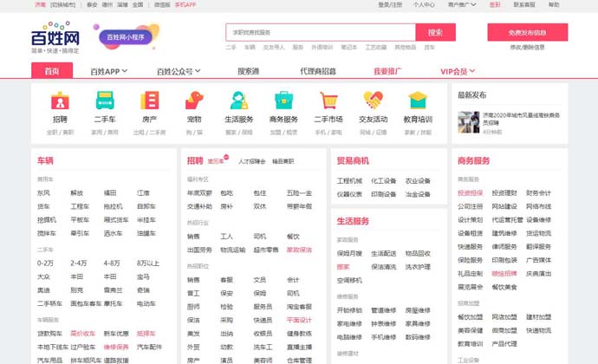Click the 公司注册 link
Screen dimensions: 598x364
coord(471,206)
